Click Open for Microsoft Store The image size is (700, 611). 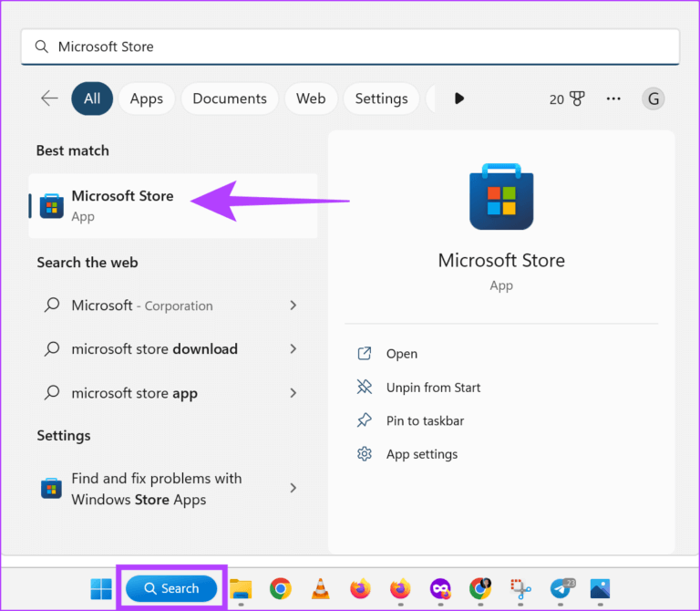click(402, 354)
